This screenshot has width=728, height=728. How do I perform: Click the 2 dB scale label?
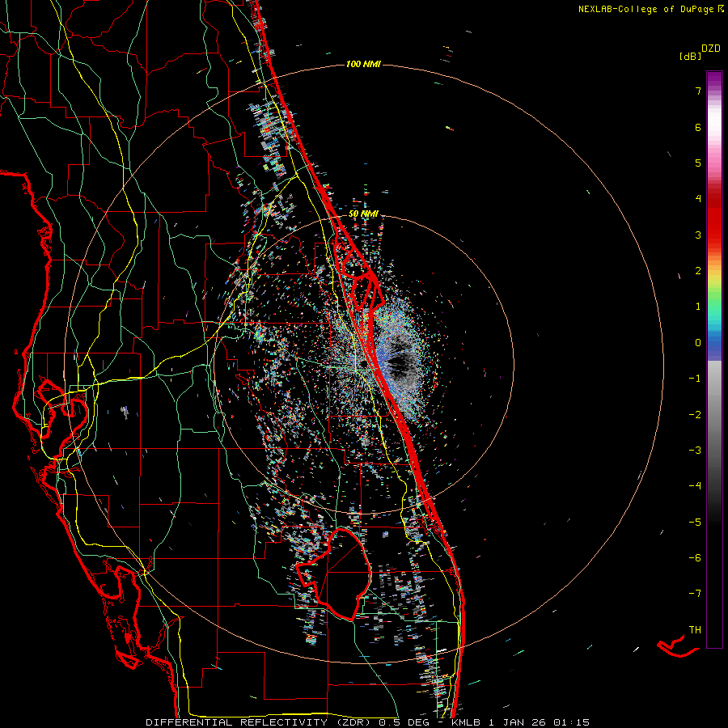pos(698,271)
